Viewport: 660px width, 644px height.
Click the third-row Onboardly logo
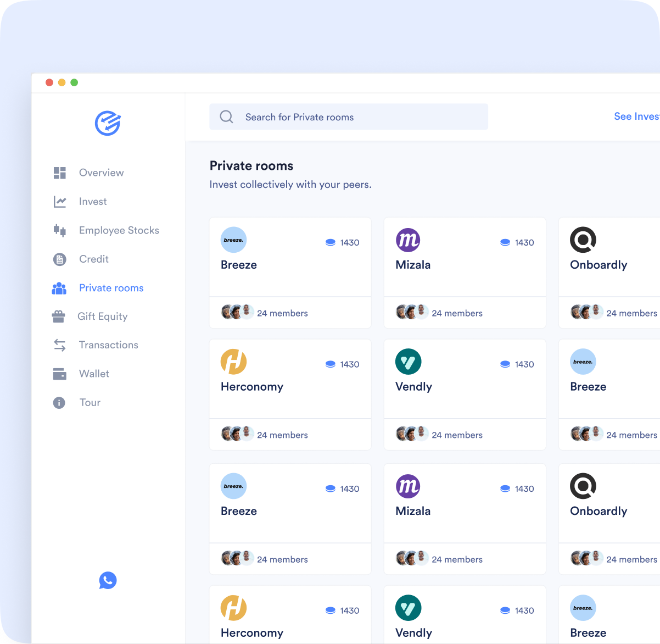pos(583,486)
